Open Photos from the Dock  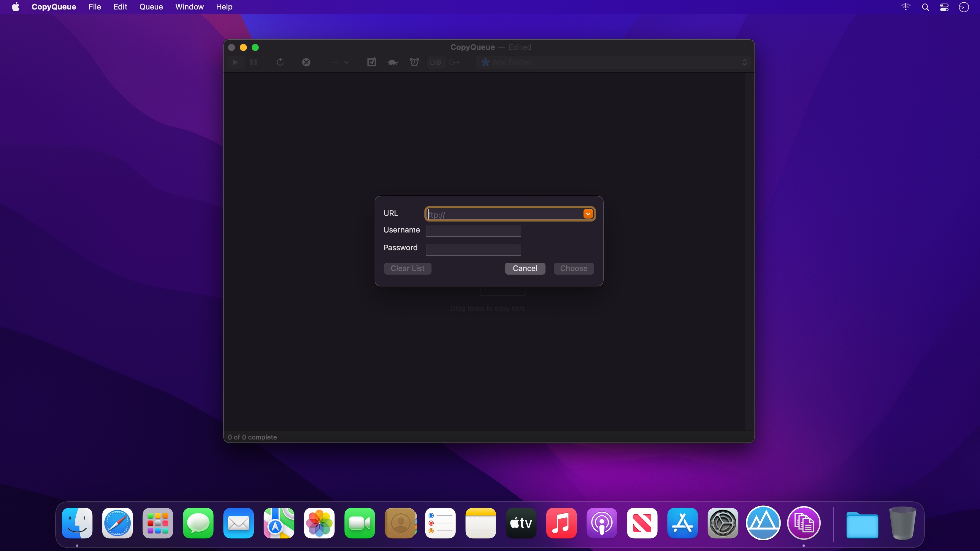[x=319, y=523]
